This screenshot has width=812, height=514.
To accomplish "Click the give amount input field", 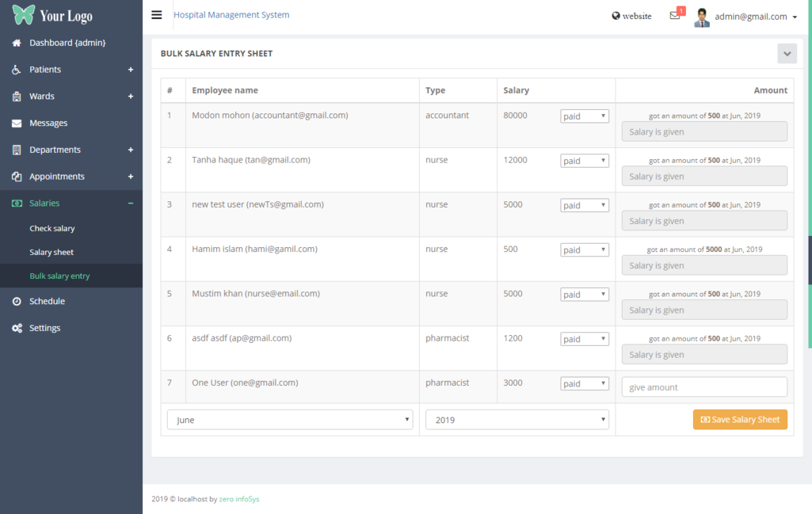I will 704,387.
